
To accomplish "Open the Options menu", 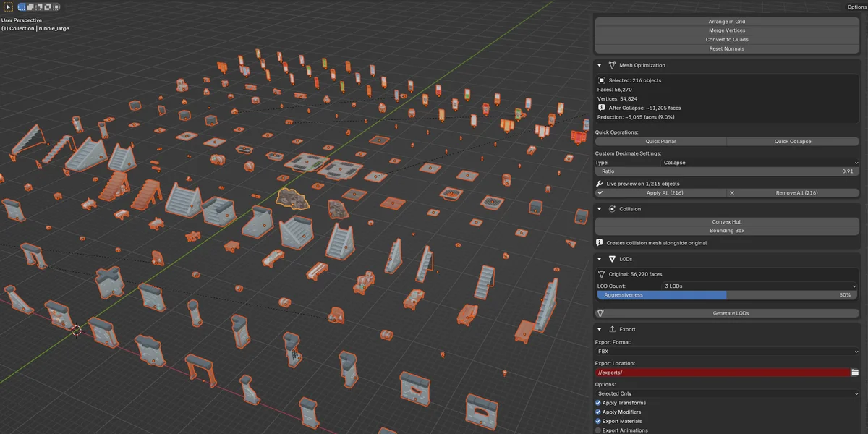I will pos(856,6).
